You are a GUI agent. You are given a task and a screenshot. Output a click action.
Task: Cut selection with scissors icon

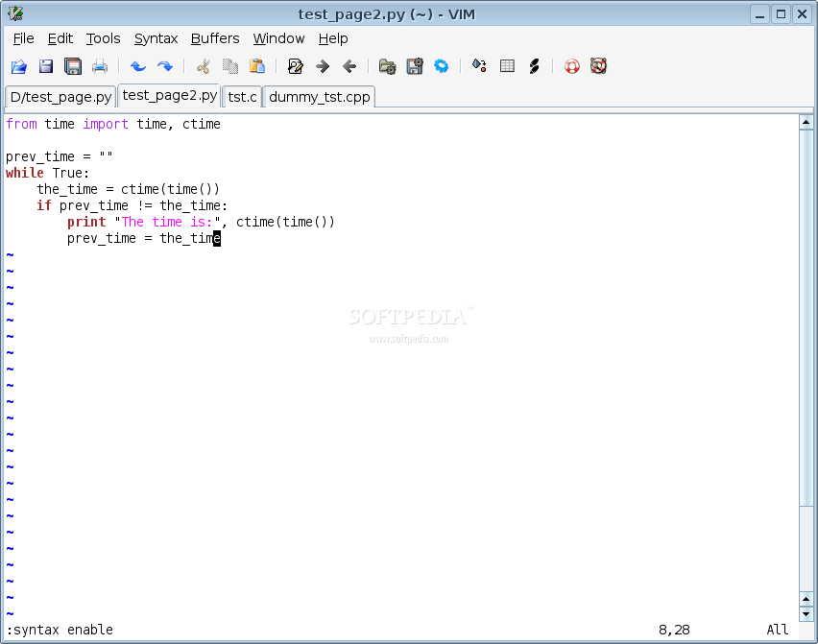point(203,66)
